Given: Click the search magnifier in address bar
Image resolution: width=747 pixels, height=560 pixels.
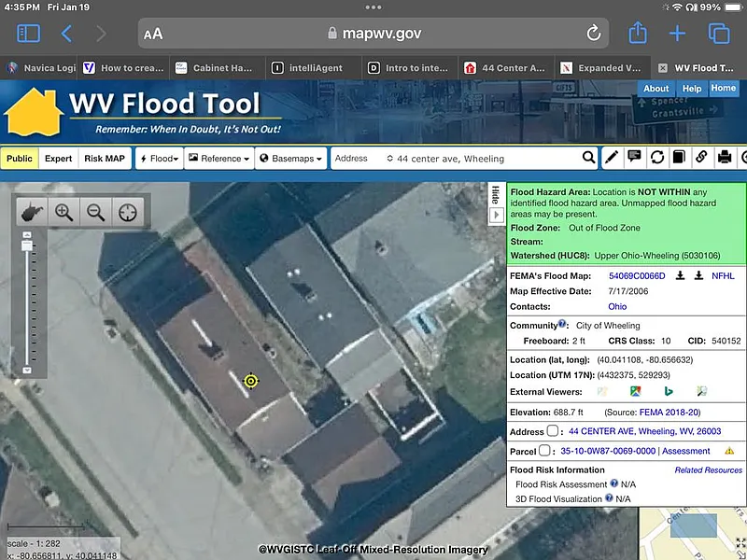Looking at the screenshot, I should [589, 158].
